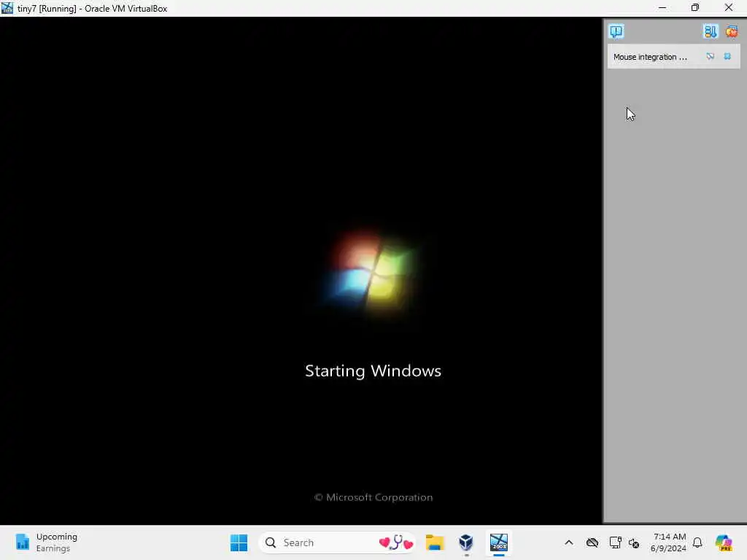Close the tiny7 VirtualBox window
Viewport: 747px width, 560px height.
[729, 8]
